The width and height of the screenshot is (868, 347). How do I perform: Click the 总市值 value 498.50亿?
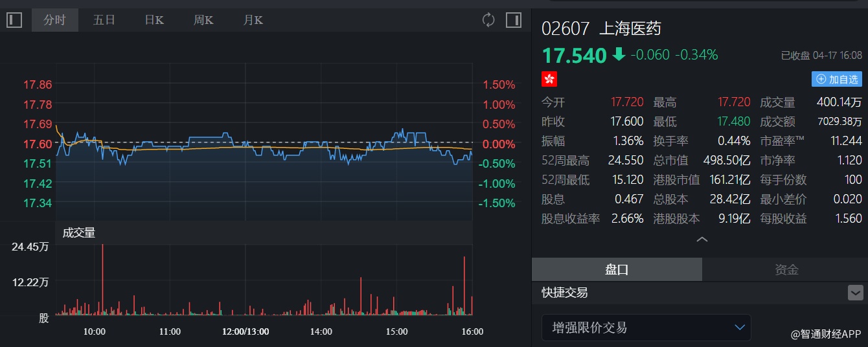click(x=727, y=161)
